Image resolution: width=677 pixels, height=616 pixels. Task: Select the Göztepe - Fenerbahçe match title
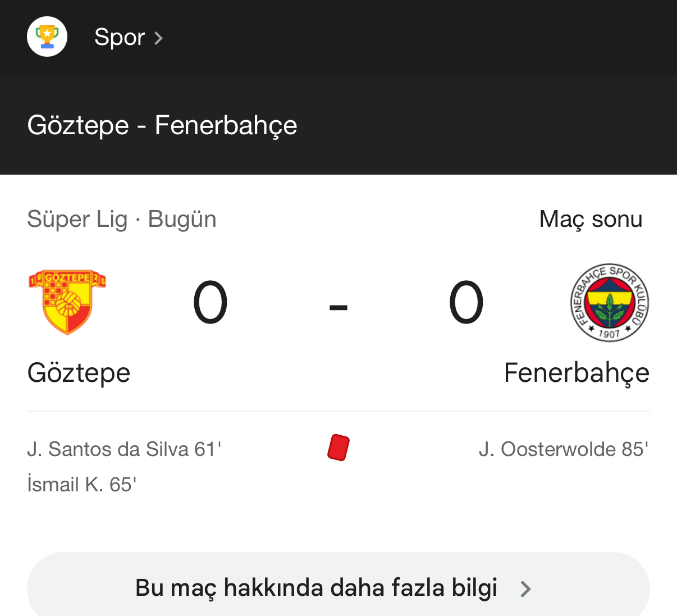click(162, 125)
